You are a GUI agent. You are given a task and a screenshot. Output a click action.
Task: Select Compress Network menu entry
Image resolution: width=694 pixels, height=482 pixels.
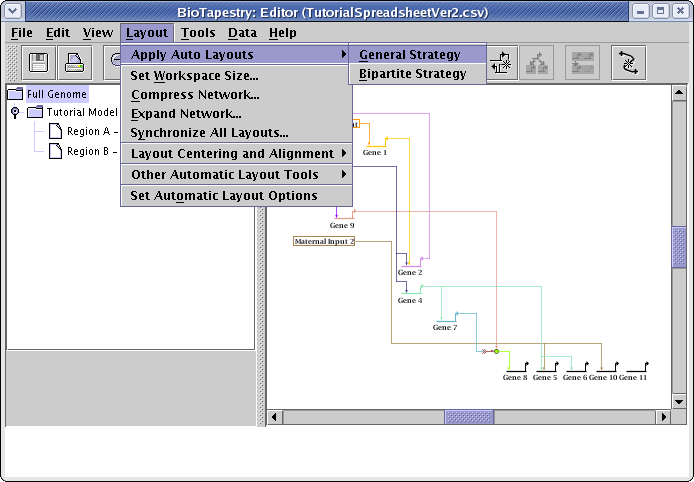195,95
